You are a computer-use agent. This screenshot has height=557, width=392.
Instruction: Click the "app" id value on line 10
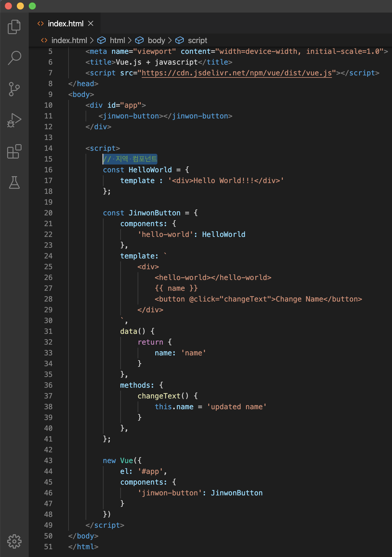point(131,105)
